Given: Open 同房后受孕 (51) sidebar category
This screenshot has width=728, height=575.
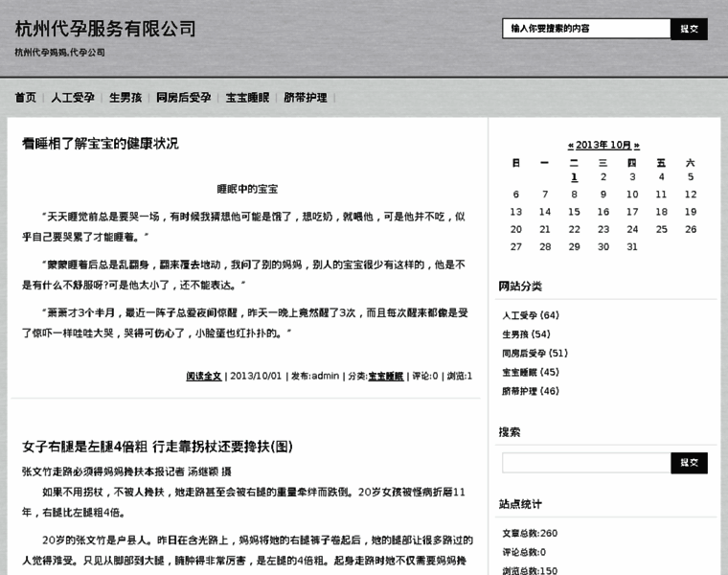Looking at the screenshot, I should pos(535,353).
